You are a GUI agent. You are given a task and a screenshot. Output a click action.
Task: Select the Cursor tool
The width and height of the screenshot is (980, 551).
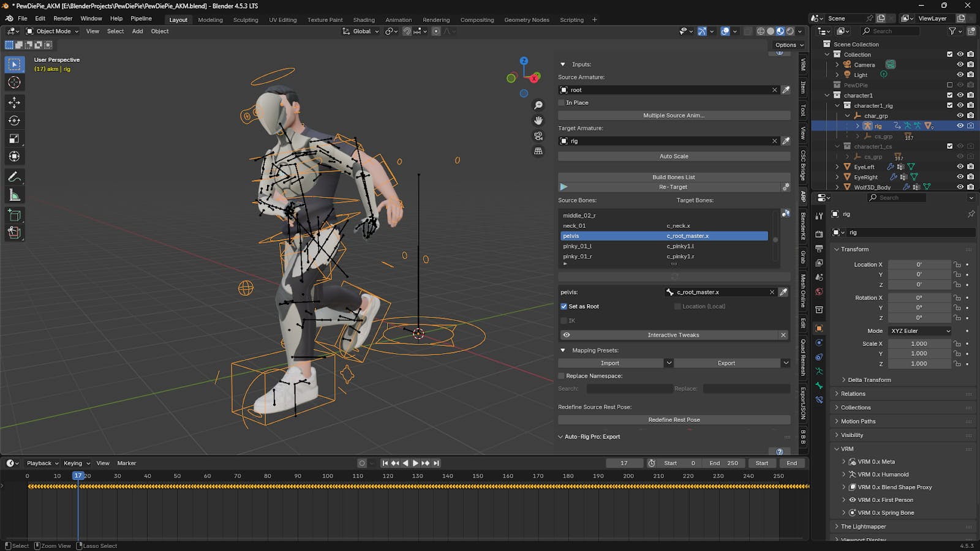point(14,83)
